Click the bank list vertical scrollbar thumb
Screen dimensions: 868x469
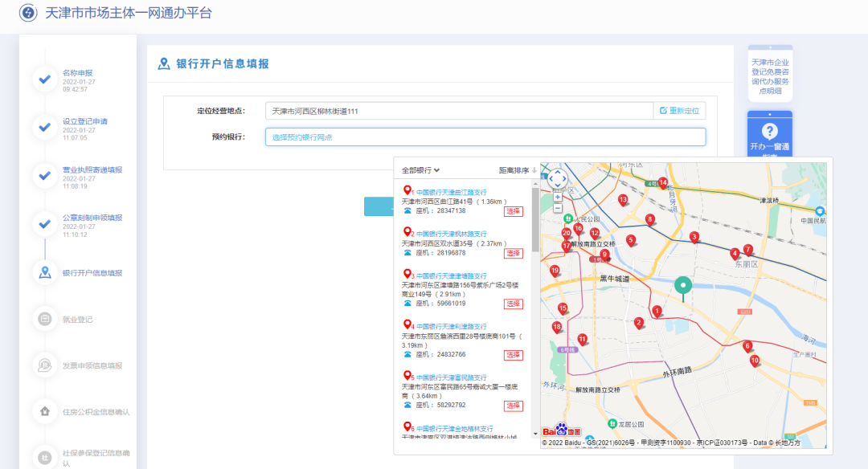535,219
